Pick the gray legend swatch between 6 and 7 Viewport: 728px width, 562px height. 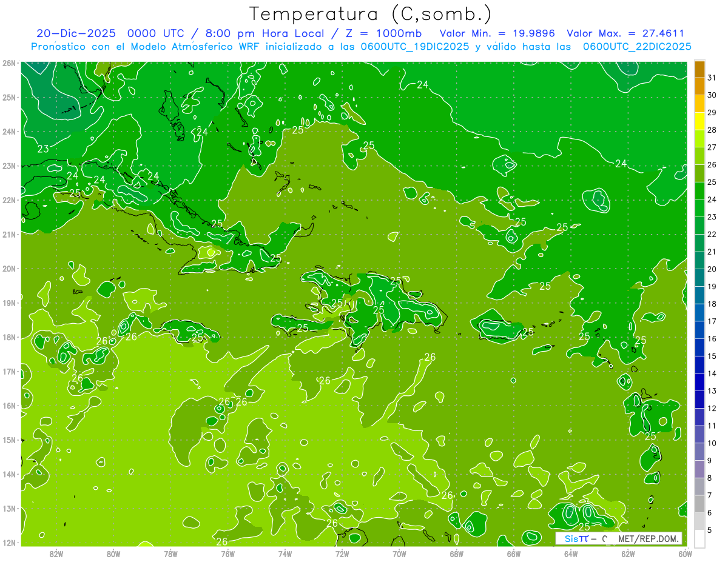pos(699,504)
